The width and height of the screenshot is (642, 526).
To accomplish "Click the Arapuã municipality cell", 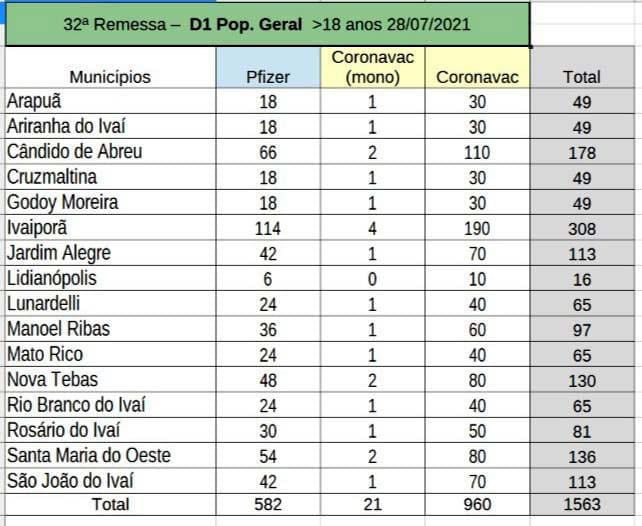I will pos(111,101).
